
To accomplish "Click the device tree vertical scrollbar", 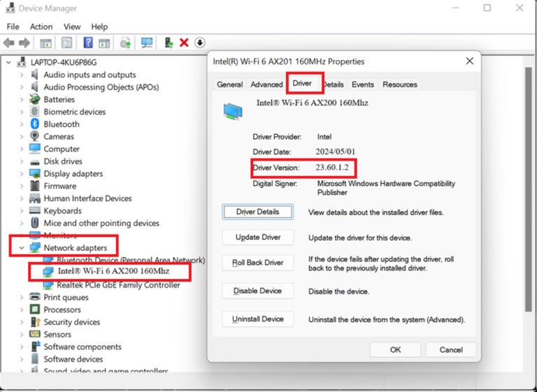I will click(528, 189).
